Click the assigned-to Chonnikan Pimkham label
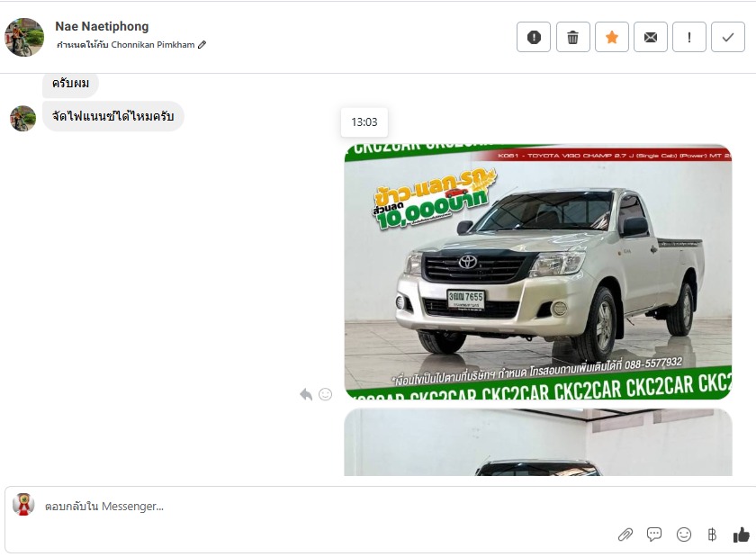Image resolution: width=756 pixels, height=557 pixels. pos(126,45)
